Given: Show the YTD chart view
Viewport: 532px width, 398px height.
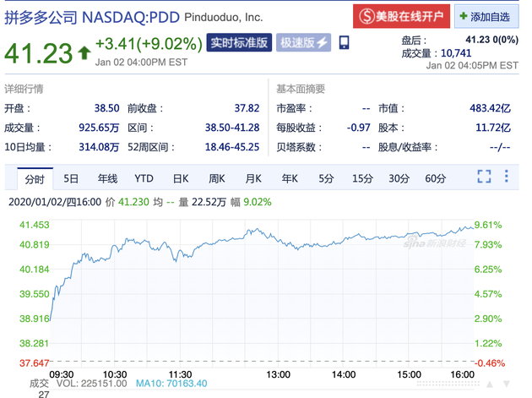Looking at the screenshot, I should tap(144, 178).
